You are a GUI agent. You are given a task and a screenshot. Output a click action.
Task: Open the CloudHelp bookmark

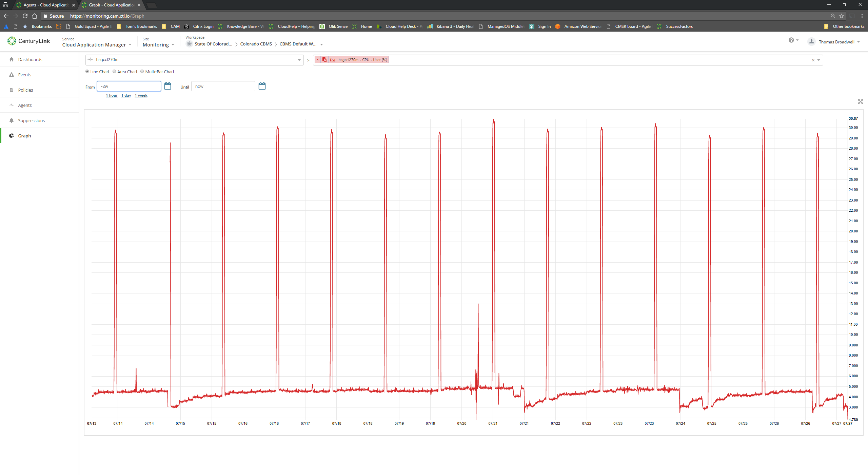pos(292,26)
